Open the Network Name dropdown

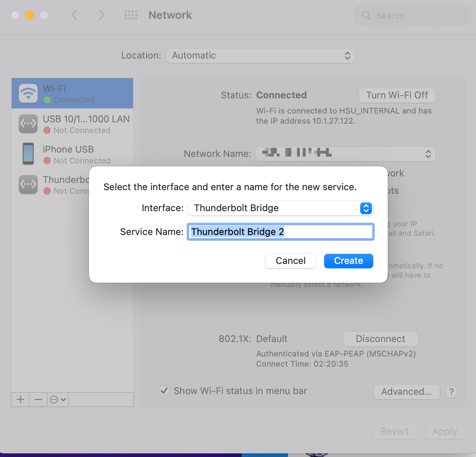tap(346, 154)
